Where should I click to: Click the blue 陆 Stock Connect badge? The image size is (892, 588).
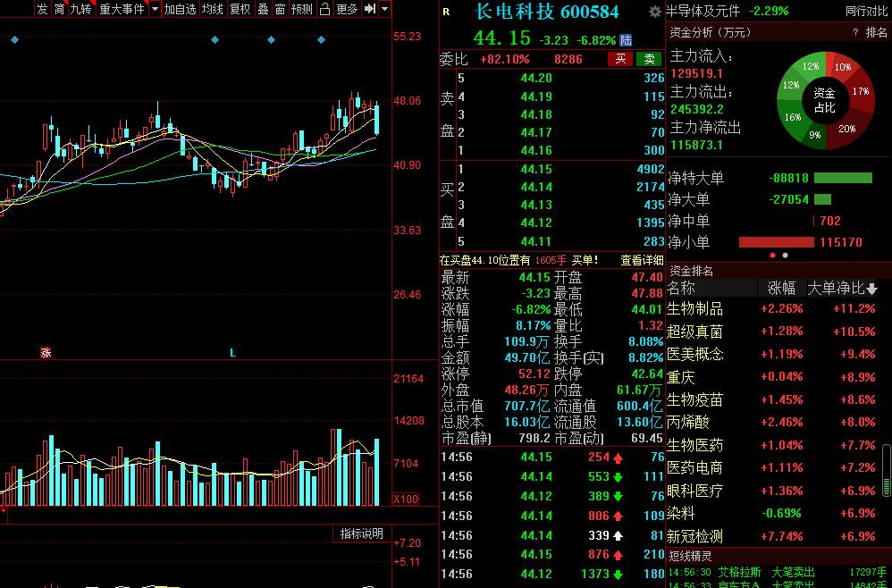click(626, 40)
